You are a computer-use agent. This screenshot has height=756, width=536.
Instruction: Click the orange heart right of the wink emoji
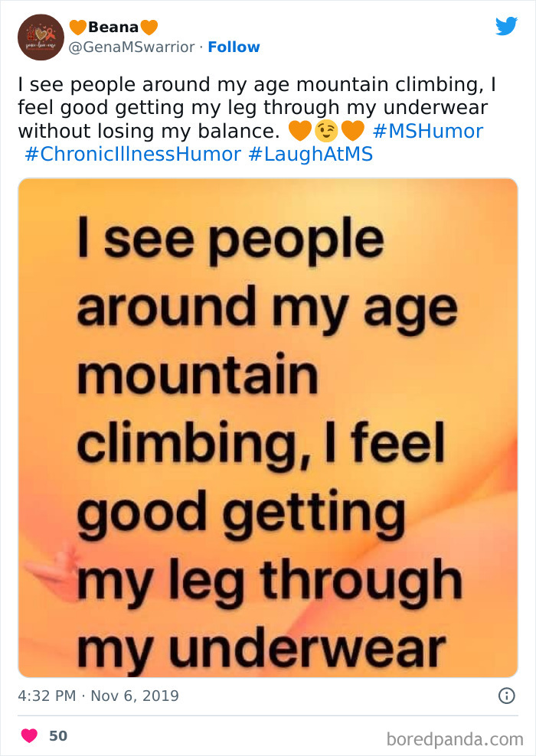tap(351, 132)
